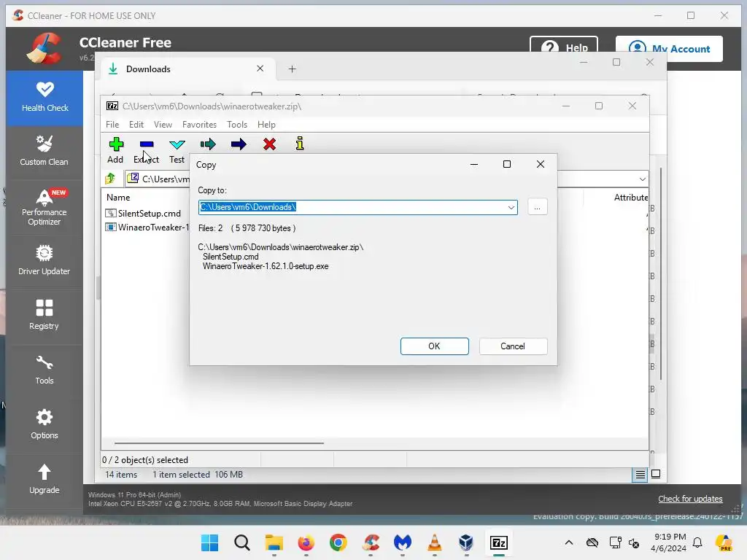Click the 7-Zip icon on the taskbar
This screenshot has width=747, height=560.
pyautogui.click(x=499, y=542)
